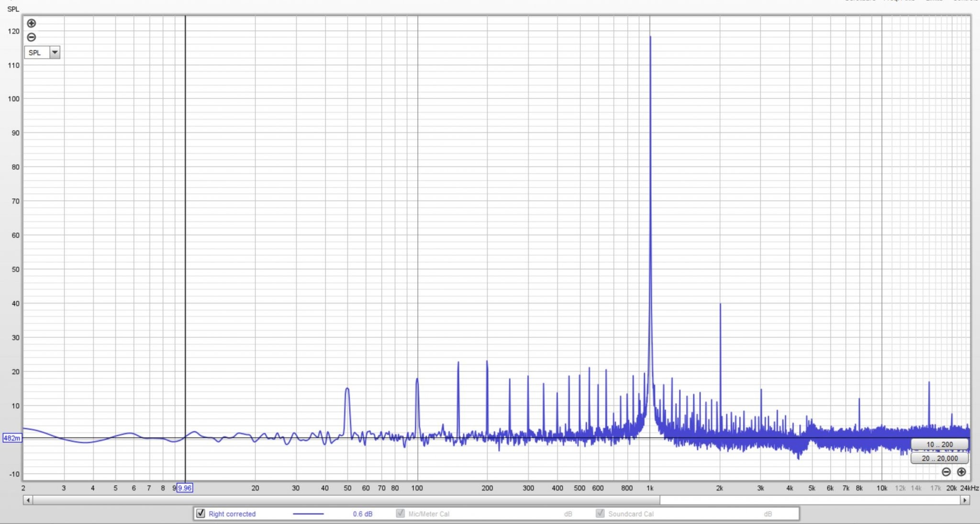The width and height of the screenshot is (980, 524).
Task: Zoom out vertical axis with minus icon
Action: coord(32,37)
